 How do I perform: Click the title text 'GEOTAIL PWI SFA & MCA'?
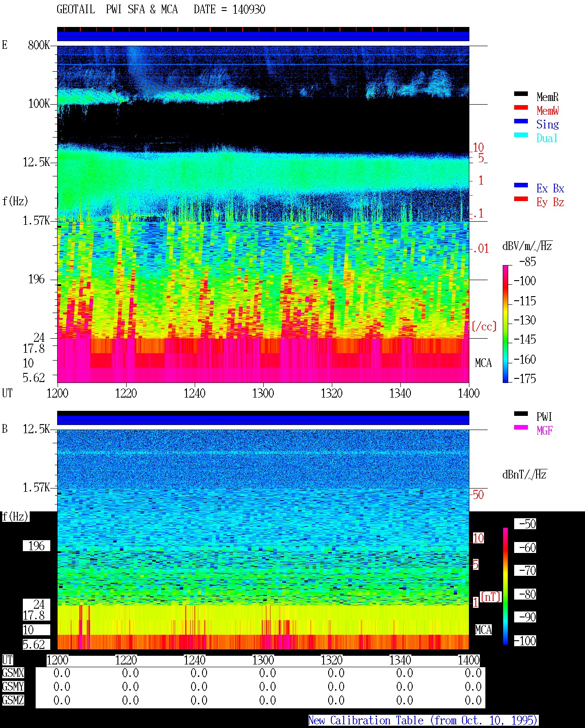[x=117, y=9]
